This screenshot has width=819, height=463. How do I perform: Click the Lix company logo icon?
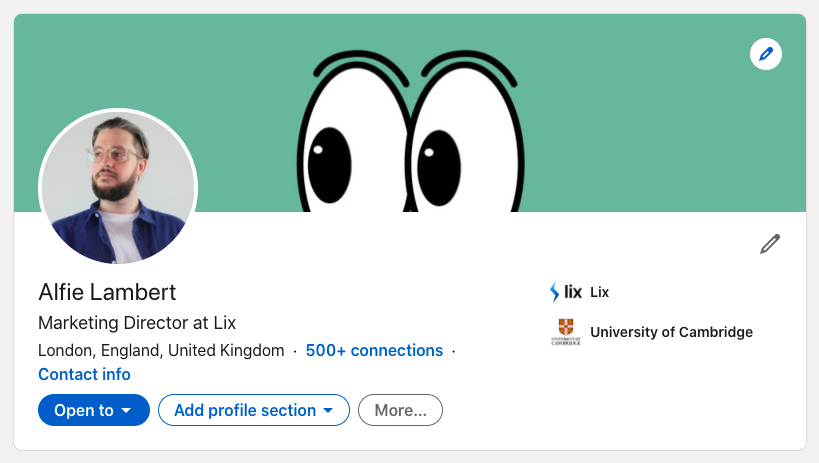point(566,292)
